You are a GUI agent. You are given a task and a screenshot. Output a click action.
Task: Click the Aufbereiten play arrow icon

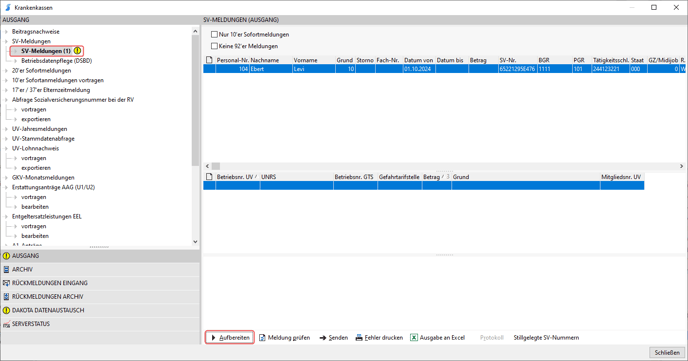[x=213, y=338]
